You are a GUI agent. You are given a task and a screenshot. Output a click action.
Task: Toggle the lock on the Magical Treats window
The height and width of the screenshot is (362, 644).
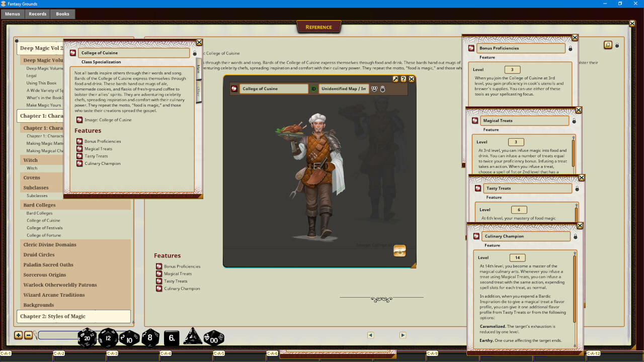point(574,120)
